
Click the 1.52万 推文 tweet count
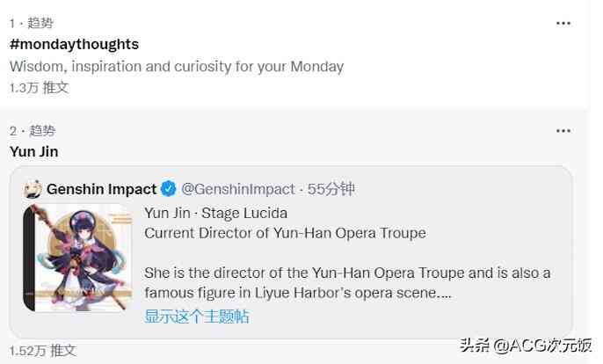(43, 350)
